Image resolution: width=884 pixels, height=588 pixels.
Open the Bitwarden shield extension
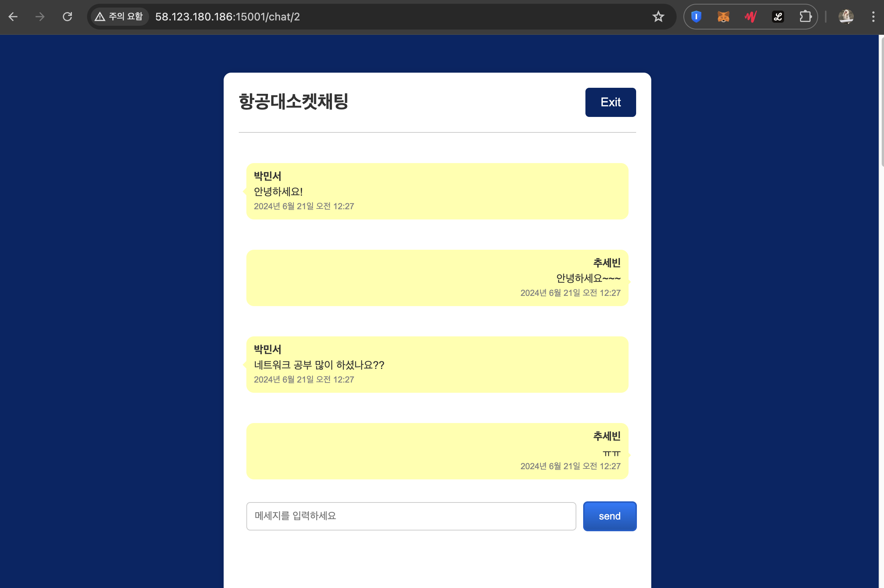[x=696, y=17]
